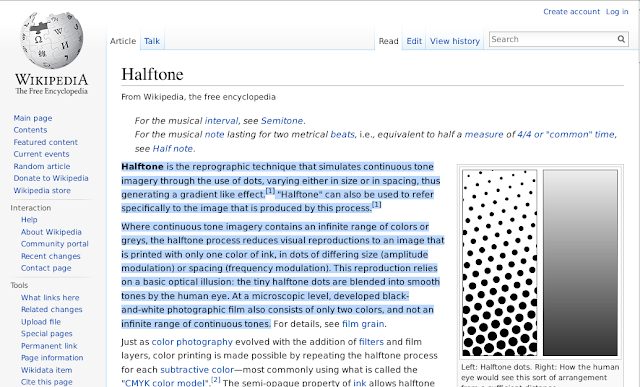Screen dimensions: 640x387
Task: Click the Tools sidebar heading
Action: click(19, 285)
